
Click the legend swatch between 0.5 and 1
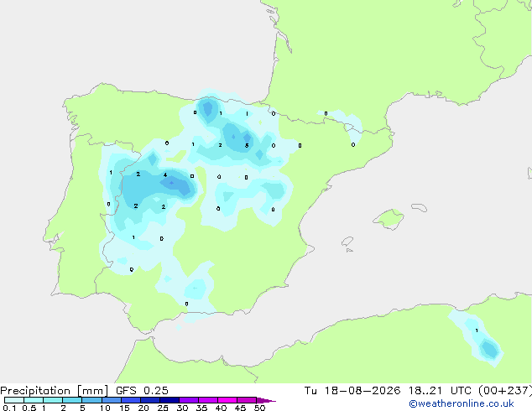[34, 400]
